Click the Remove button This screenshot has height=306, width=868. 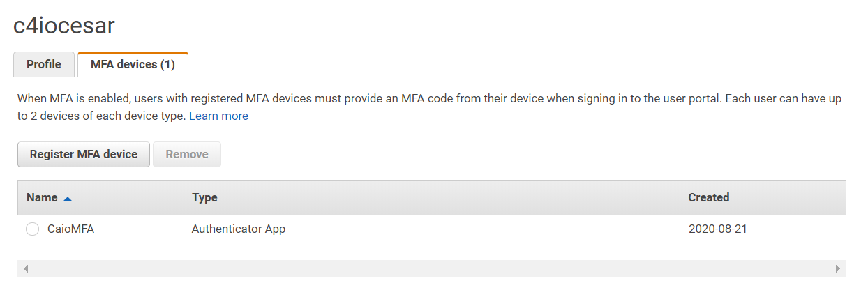tap(187, 154)
